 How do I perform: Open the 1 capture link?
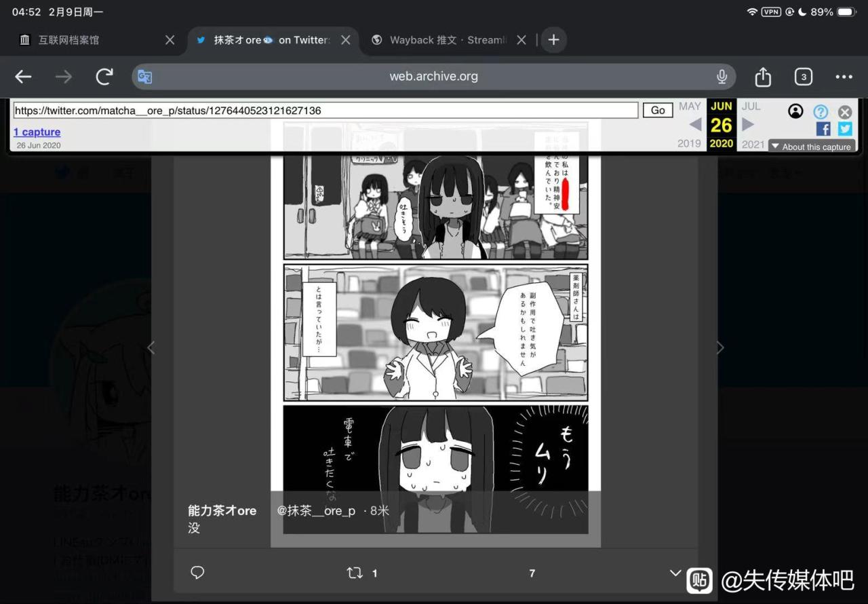pos(37,132)
